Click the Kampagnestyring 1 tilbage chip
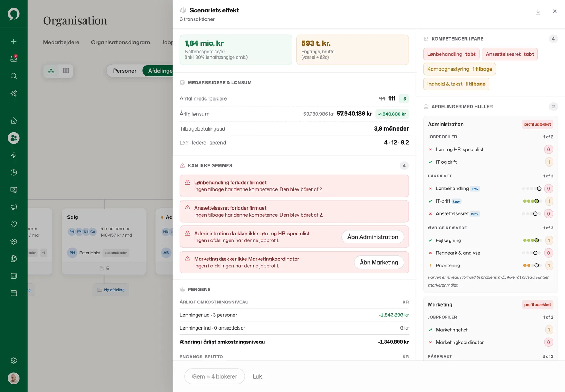 tap(460, 69)
